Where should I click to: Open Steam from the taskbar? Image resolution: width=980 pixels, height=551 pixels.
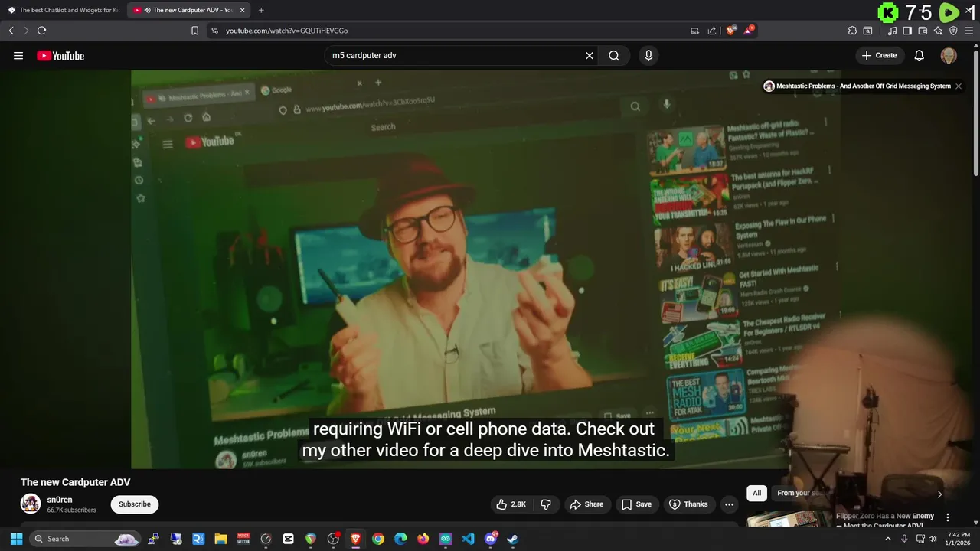(x=513, y=539)
